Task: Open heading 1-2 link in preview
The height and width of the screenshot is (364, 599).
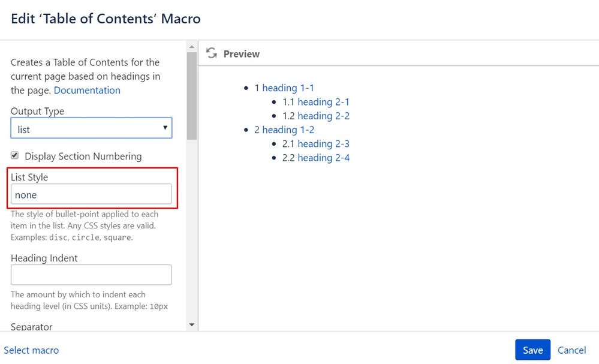Action: 288,130
